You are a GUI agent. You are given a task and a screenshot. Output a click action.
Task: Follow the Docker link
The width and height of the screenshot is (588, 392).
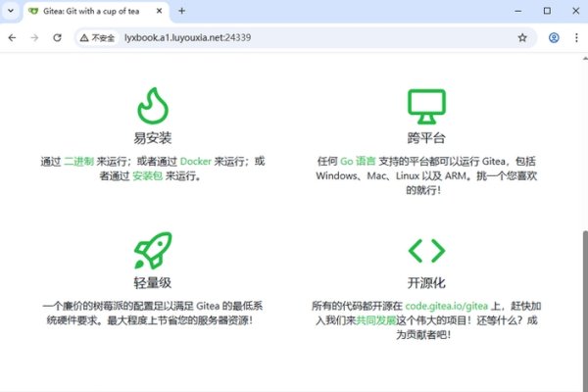pyautogui.click(x=196, y=161)
